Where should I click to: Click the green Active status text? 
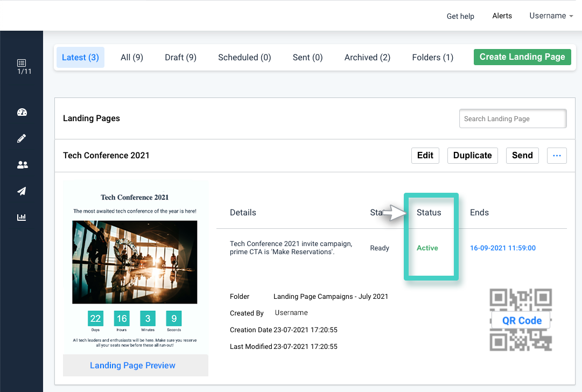[427, 248]
